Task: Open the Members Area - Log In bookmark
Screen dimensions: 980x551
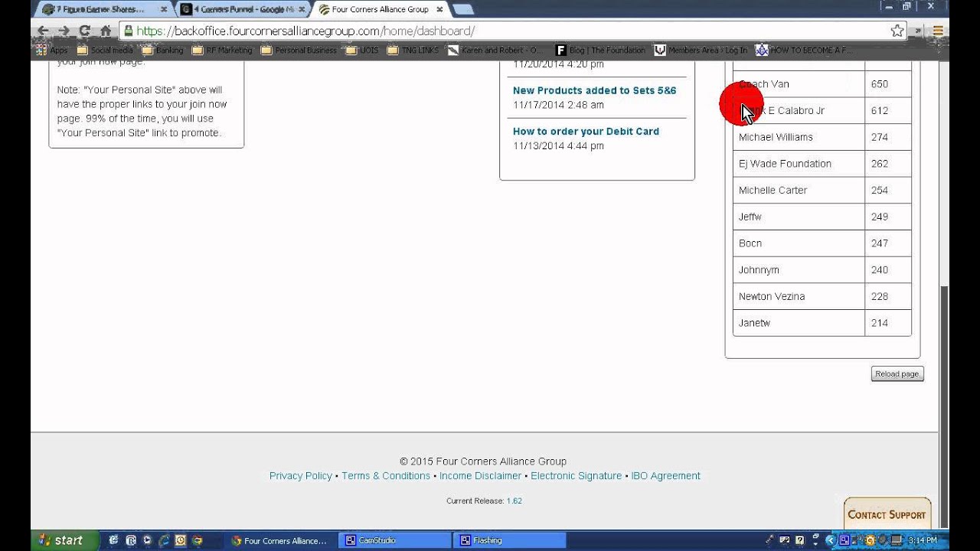Action: [701, 51]
